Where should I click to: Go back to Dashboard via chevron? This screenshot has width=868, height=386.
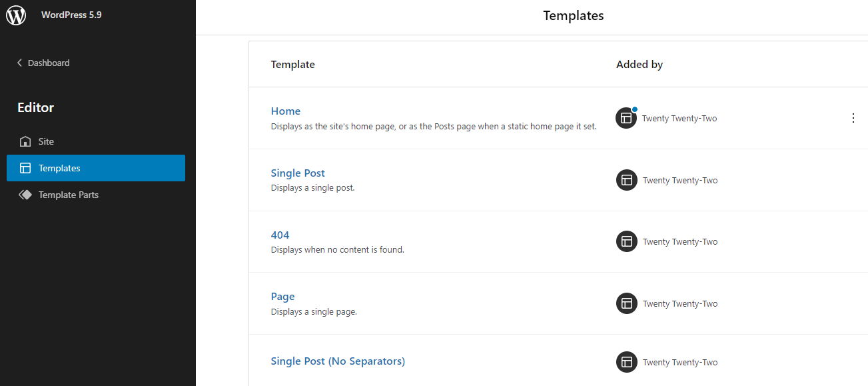[x=19, y=63]
